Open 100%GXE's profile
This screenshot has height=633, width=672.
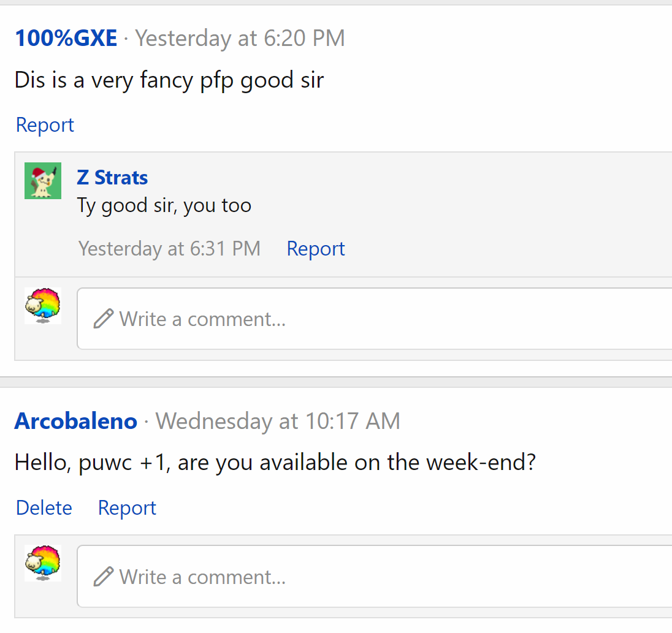click(x=66, y=38)
